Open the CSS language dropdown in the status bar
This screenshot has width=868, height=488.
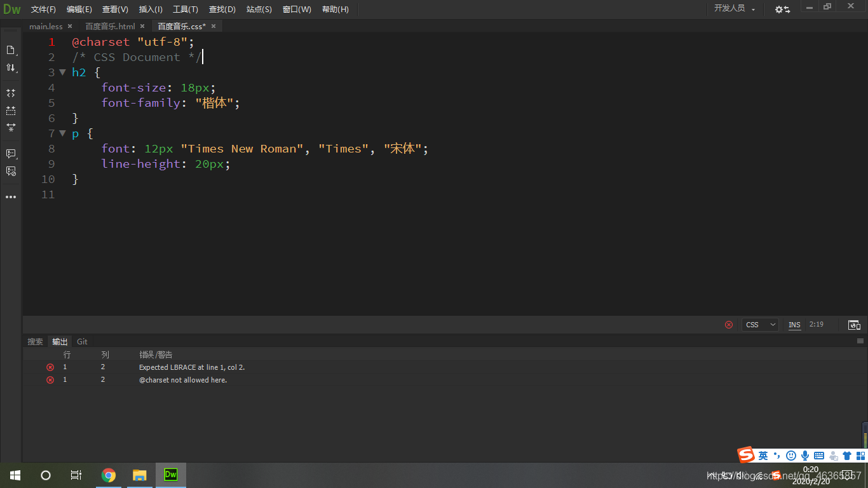point(760,325)
